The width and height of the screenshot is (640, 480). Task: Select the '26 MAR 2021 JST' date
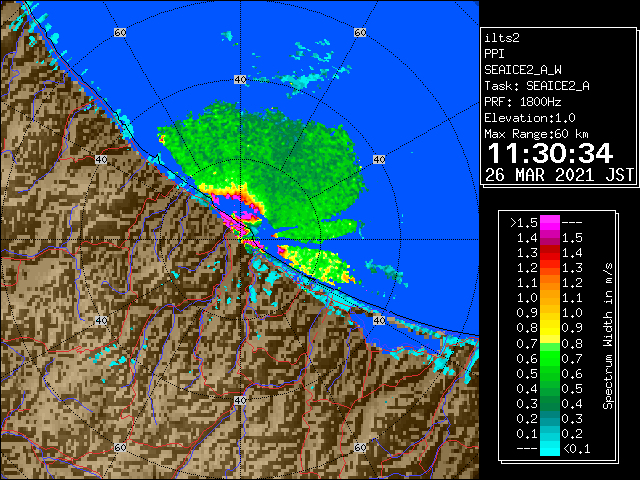[x=560, y=175]
